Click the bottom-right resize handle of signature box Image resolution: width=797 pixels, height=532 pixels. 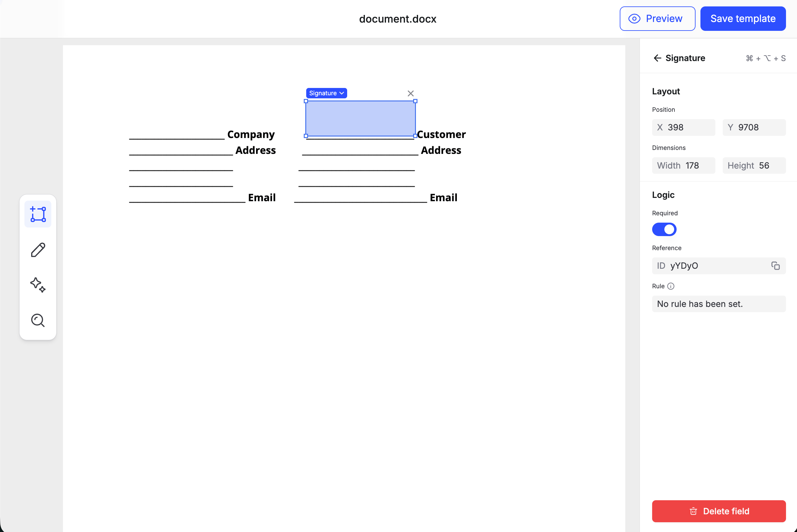pos(415,136)
